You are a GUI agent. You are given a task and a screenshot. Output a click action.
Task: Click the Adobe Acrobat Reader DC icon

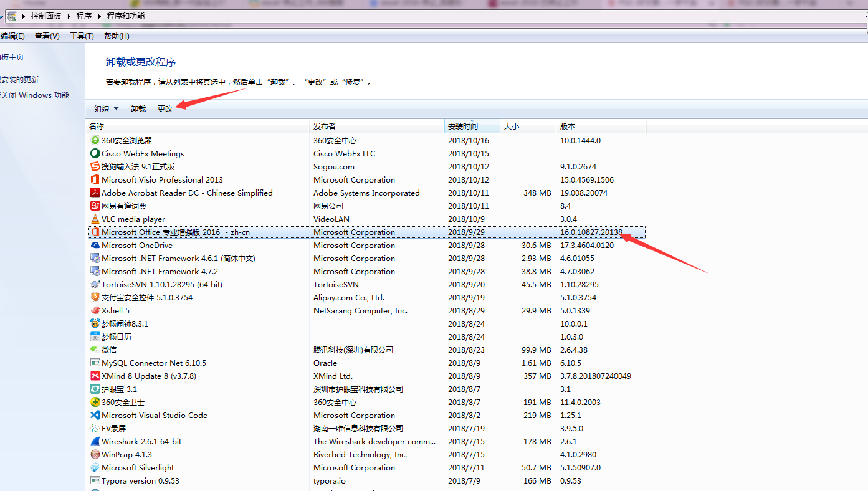(95, 193)
